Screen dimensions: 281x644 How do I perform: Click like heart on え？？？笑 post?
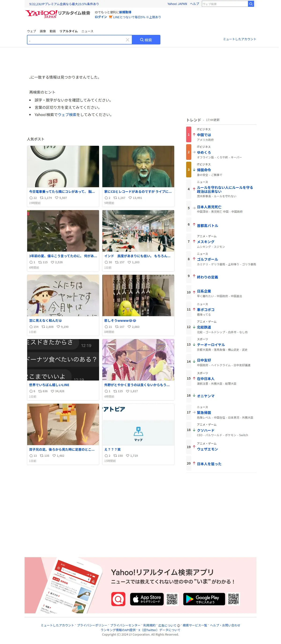pyautogui.click(x=128, y=456)
